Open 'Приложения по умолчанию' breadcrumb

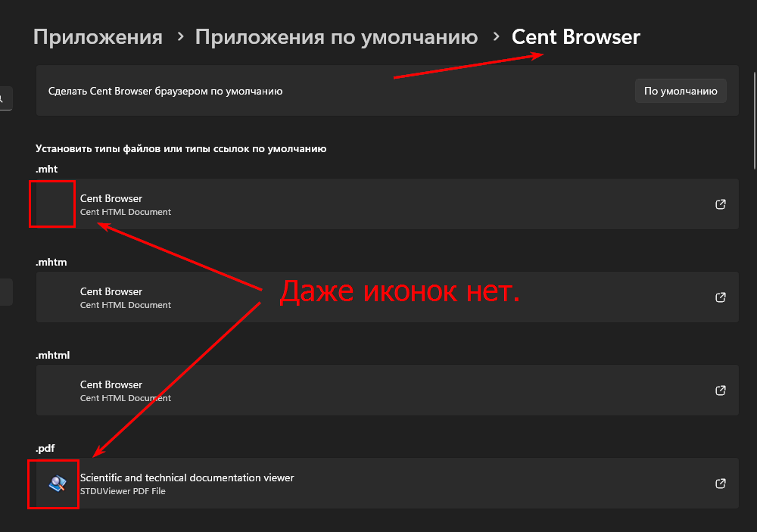336,37
